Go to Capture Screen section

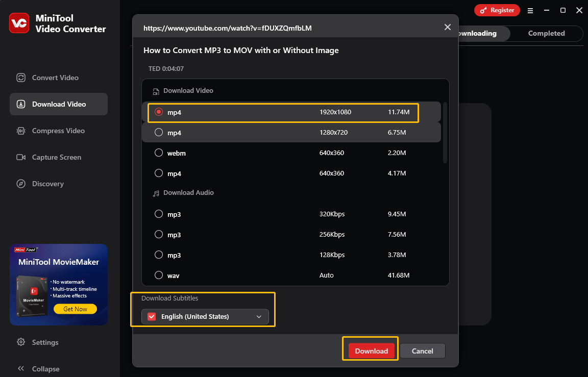tap(59, 158)
